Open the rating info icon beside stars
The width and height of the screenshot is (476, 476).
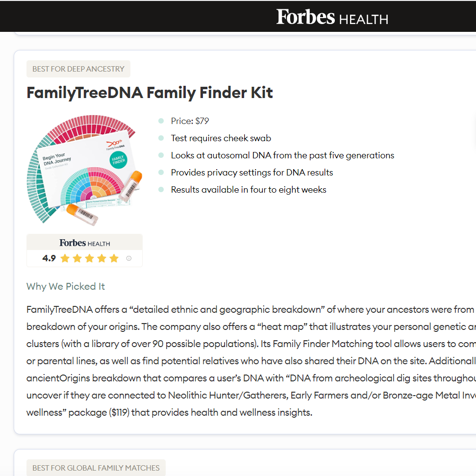click(129, 258)
